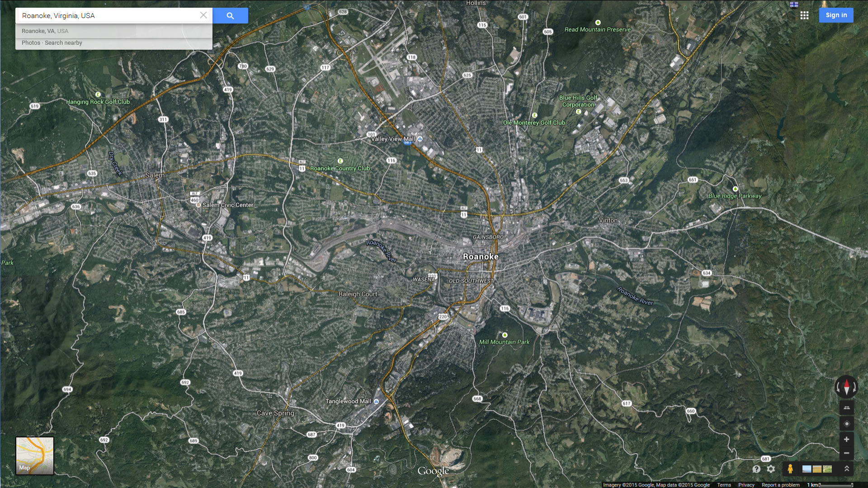The image size is (868, 488).
Task: Clear the search box with the X
Action: click(x=203, y=15)
